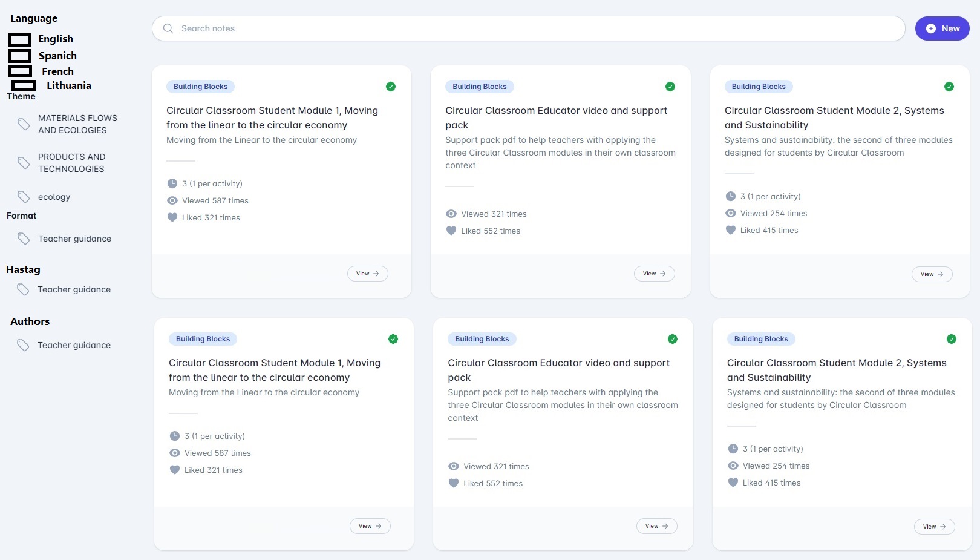Image resolution: width=980 pixels, height=560 pixels.
Task: Choose Teacher guidance under Authors section
Action: (74, 345)
